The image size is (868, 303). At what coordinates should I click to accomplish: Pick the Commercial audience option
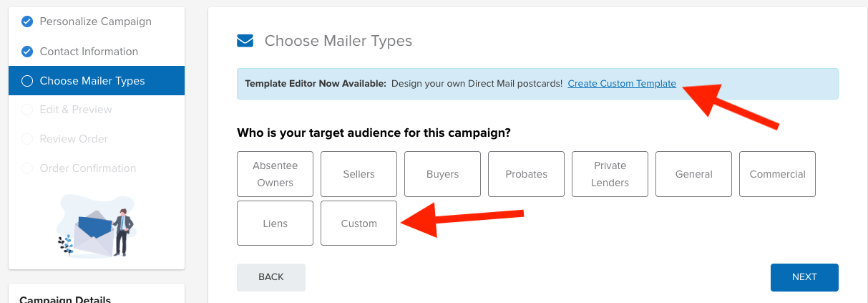(777, 174)
